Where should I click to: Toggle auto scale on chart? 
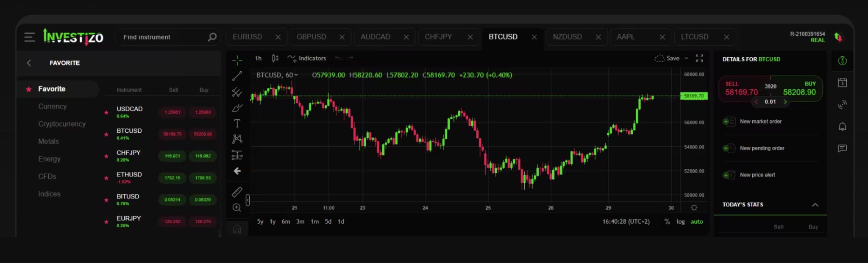coord(697,221)
